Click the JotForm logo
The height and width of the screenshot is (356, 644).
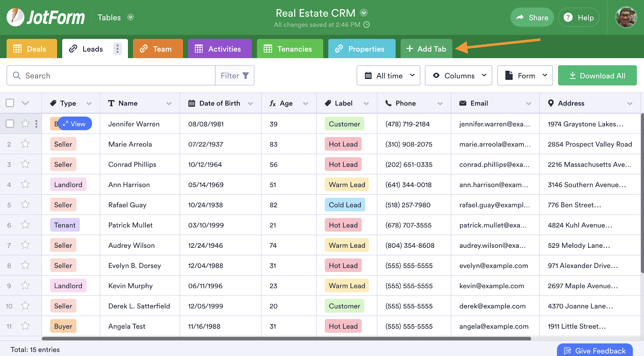click(x=46, y=17)
